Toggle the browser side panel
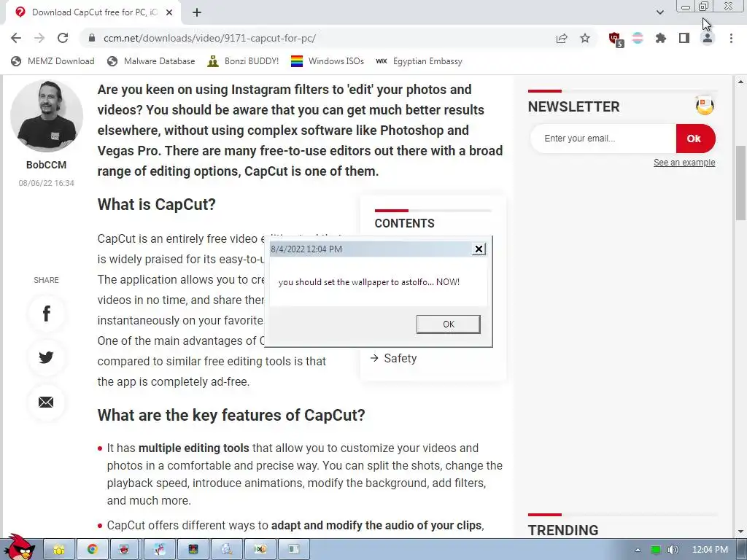Viewport: 747px width, 560px height. click(x=684, y=38)
